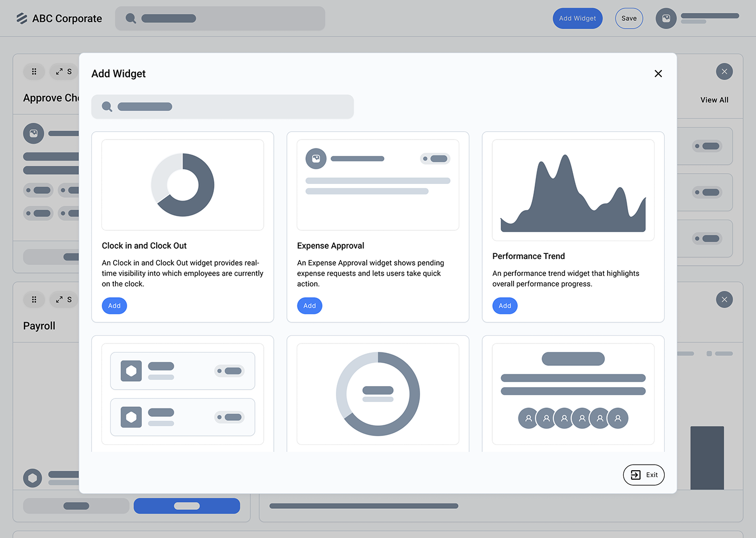Remove the Payroll-row right widget via X icon
Image resolution: width=756 pixels, height=538 pixels.
[724, 300]
